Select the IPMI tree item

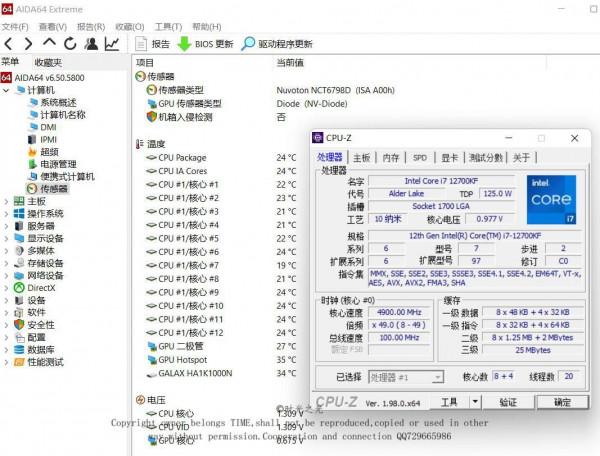pyautogui.click(x=48, y=140)
